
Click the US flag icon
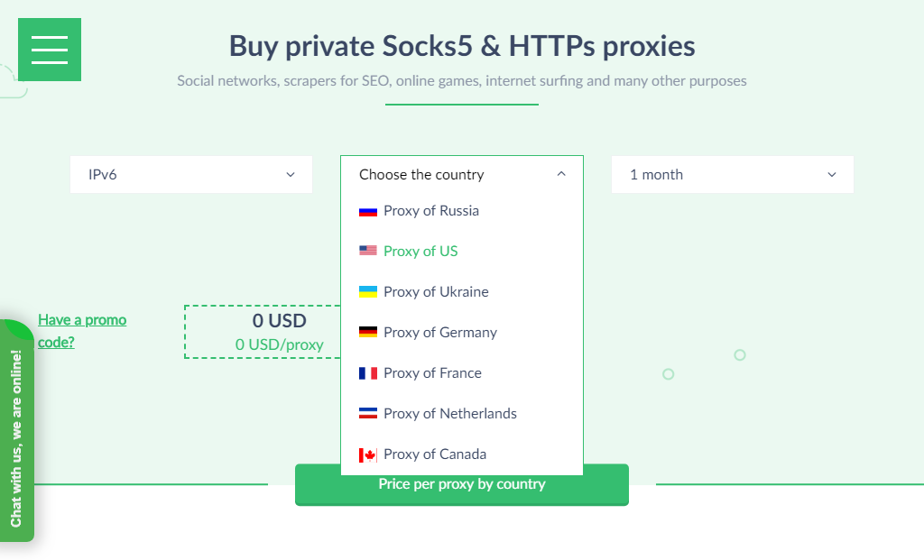click(x=368, y=251)
